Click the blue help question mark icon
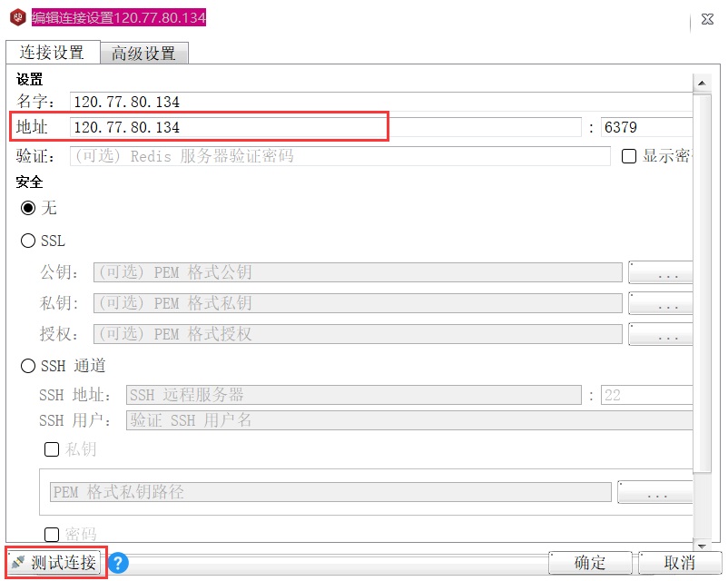728x581 pixels. point(118,563)
